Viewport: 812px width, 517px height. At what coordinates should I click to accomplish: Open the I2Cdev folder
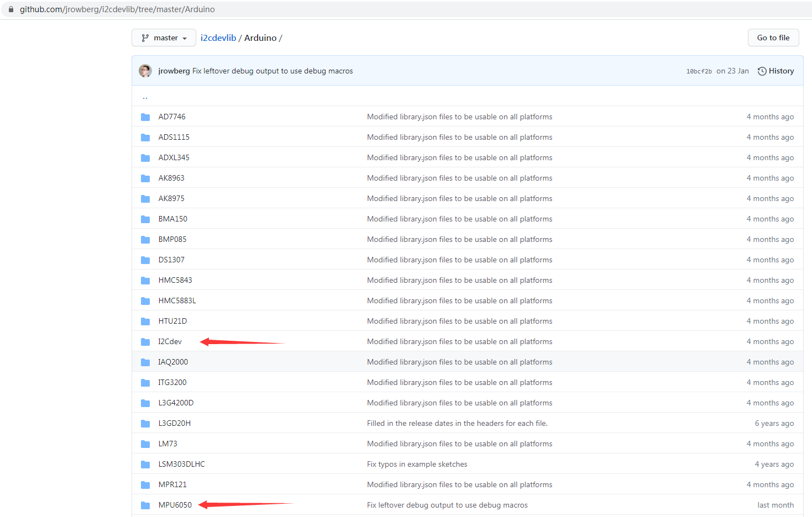click(170, 341)
